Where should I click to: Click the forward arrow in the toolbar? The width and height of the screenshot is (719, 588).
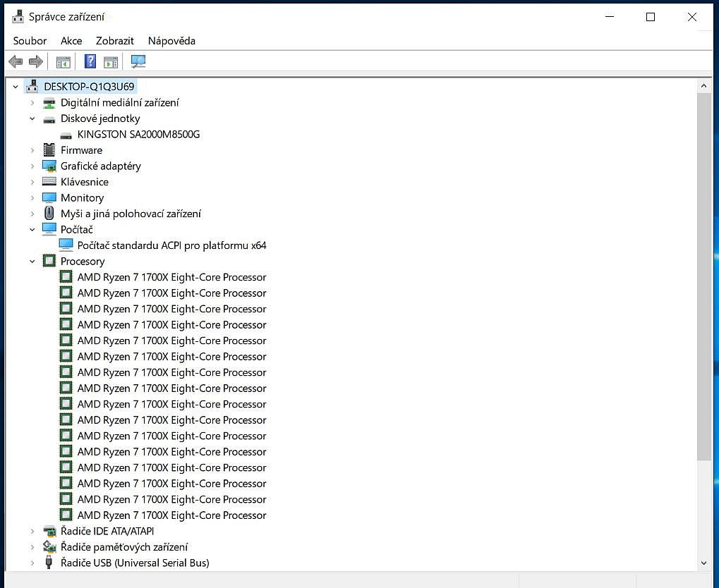36,61
